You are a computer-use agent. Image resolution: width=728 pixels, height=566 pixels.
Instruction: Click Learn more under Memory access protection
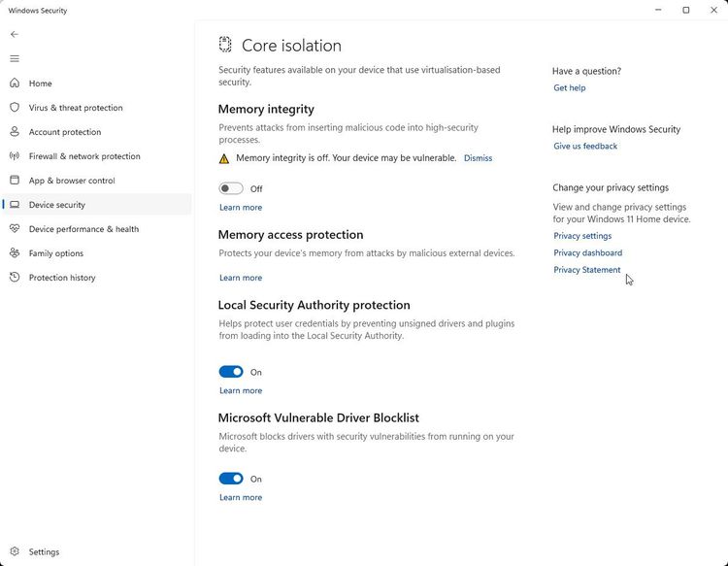pos(241,278)
